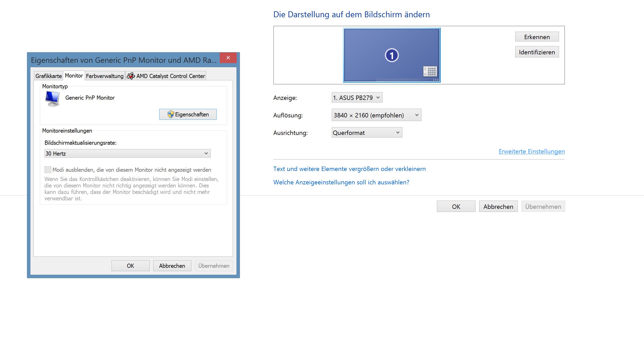Close the monitor properties dialog

tap(228, 58)
